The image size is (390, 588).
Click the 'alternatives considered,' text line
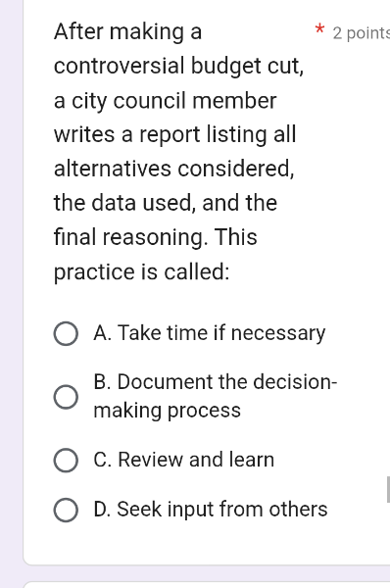point(174,169)
